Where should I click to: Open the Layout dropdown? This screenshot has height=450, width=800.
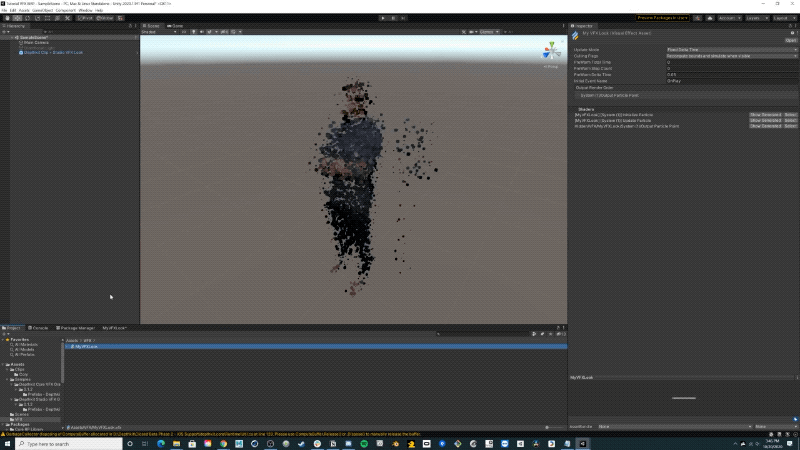pyautogui.click(x=784, y=18)
